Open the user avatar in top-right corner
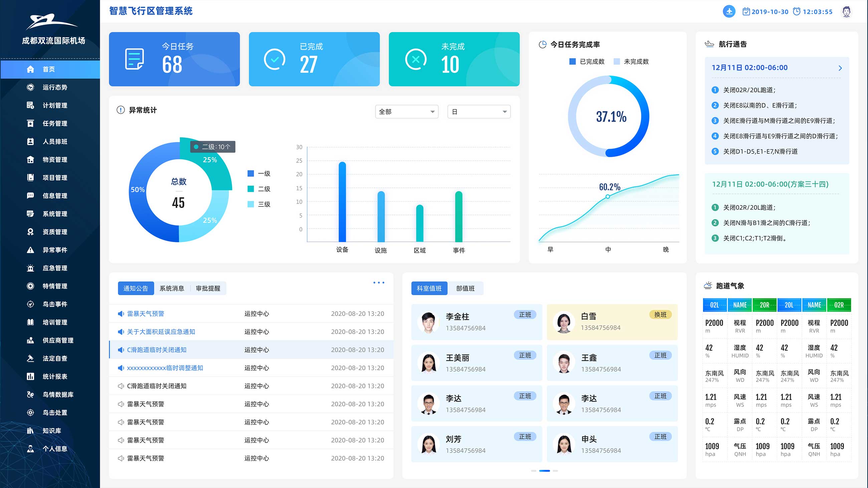The image size is (868, 488). [846, 12]
